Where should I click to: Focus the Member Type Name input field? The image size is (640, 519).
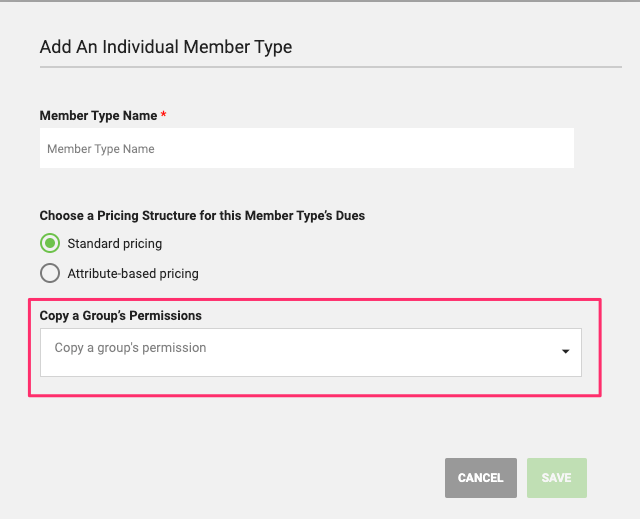(307, 148)
